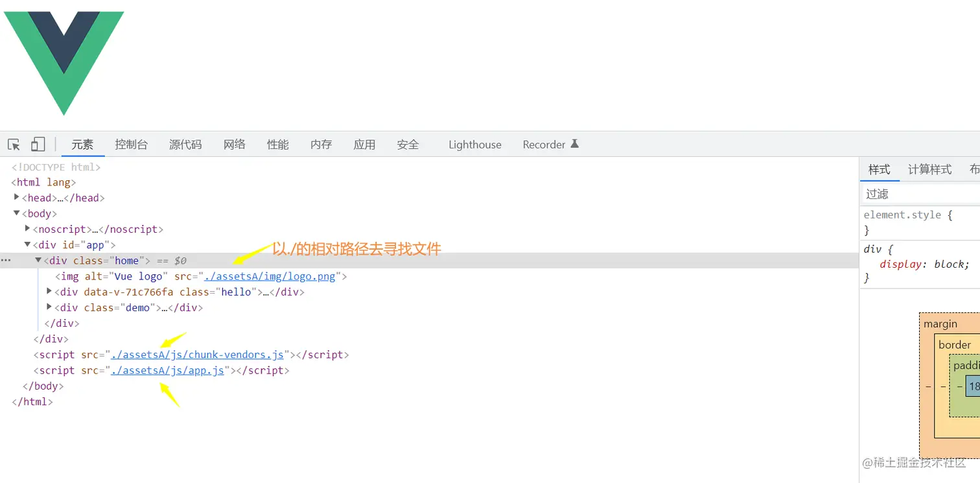This screenshot has height=483, width=980.
Task: Open the Lighthouse tab
Action: [x=475, y=145]
